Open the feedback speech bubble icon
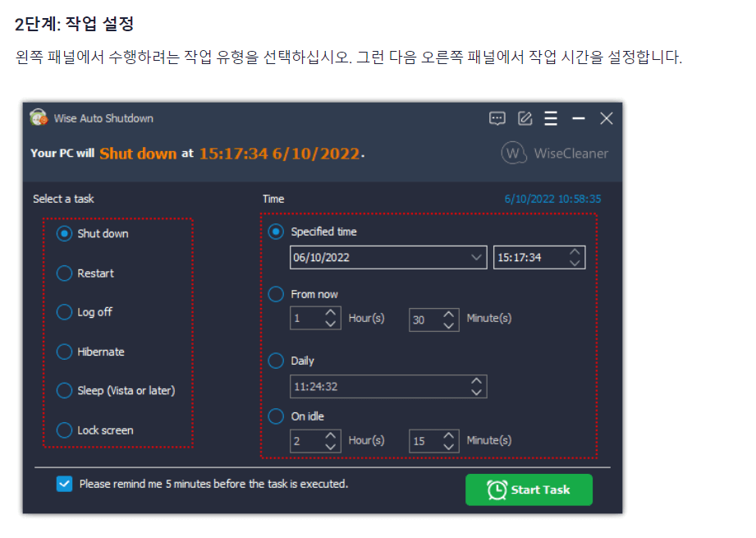The image size is (756, 538). click(x=497, y=118)
